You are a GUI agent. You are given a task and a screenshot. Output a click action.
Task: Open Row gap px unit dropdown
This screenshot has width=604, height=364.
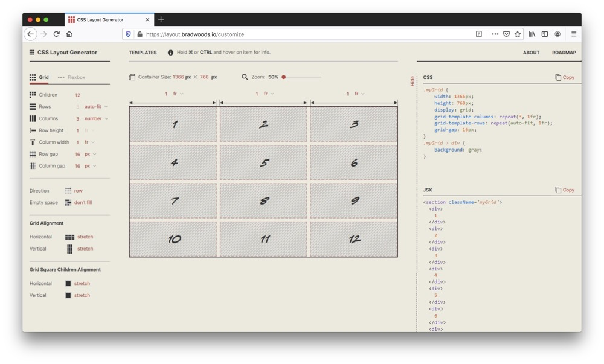(x=90, y=154)
